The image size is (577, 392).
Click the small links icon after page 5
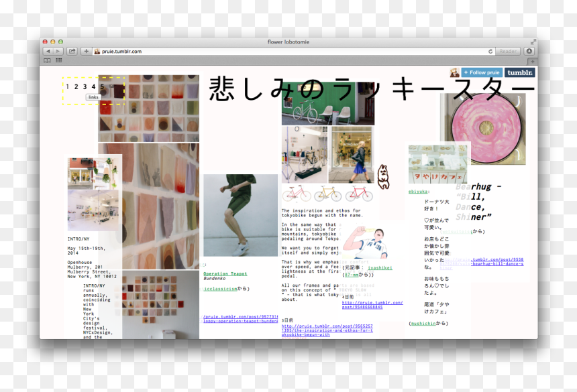click(x=111, y=86)
